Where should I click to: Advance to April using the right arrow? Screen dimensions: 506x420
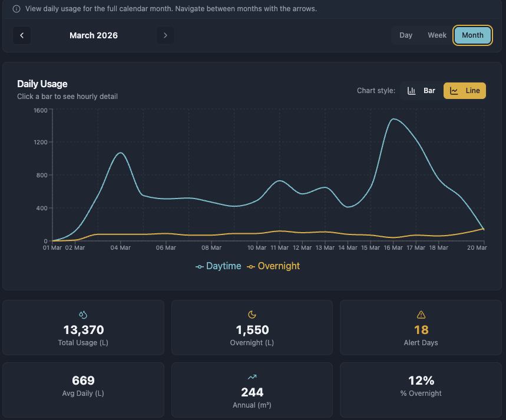coord(166,35)
